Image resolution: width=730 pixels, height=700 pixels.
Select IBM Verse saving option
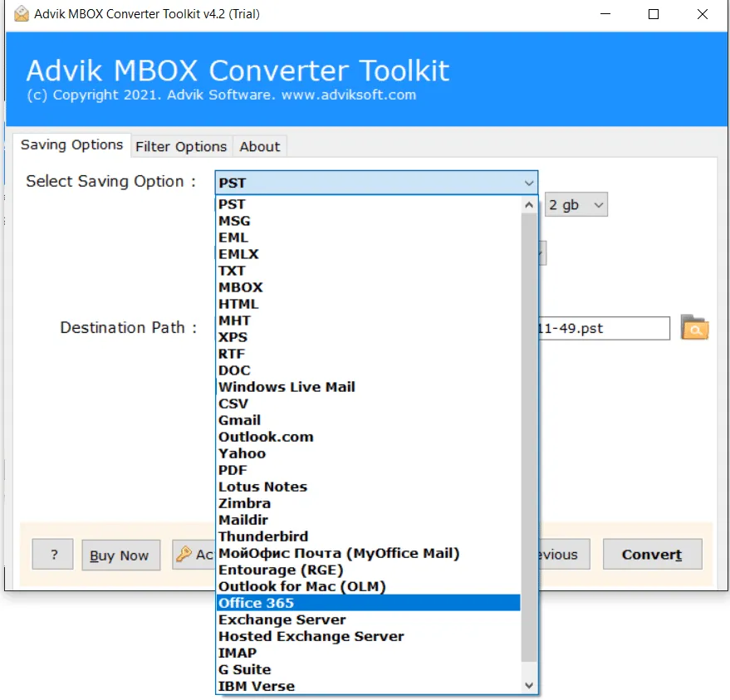[x=368, y=686]
